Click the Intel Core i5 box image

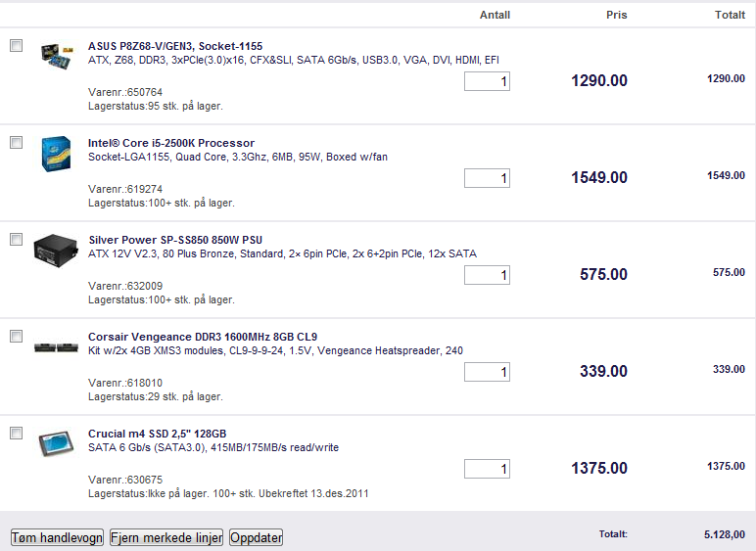pos(57,154)
